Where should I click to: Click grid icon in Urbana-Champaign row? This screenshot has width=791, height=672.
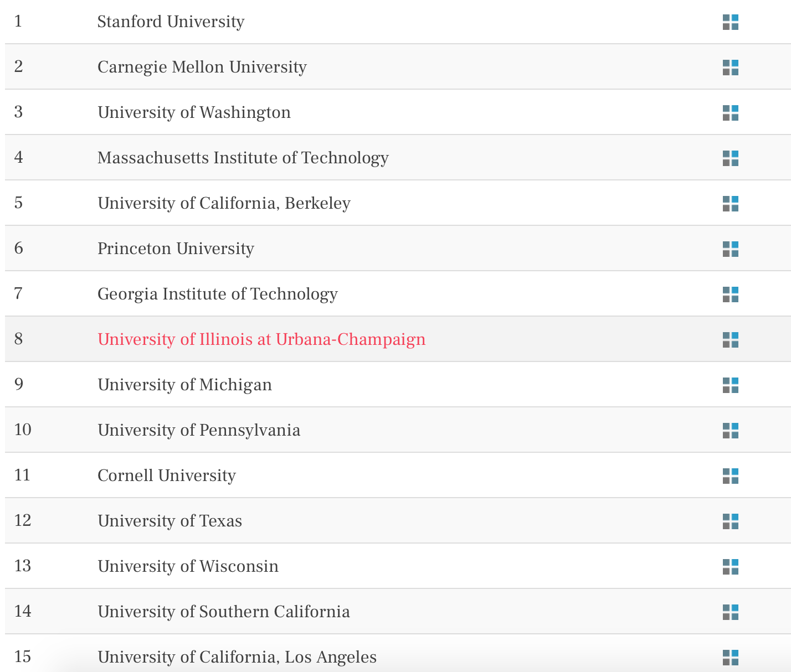[731, 340]
